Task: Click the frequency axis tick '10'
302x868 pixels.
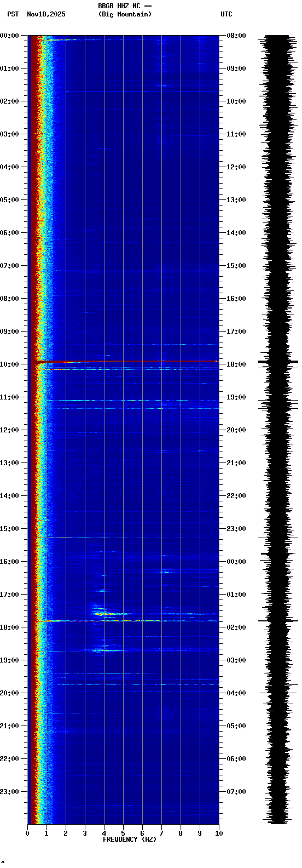Action: tap(219, 833)
